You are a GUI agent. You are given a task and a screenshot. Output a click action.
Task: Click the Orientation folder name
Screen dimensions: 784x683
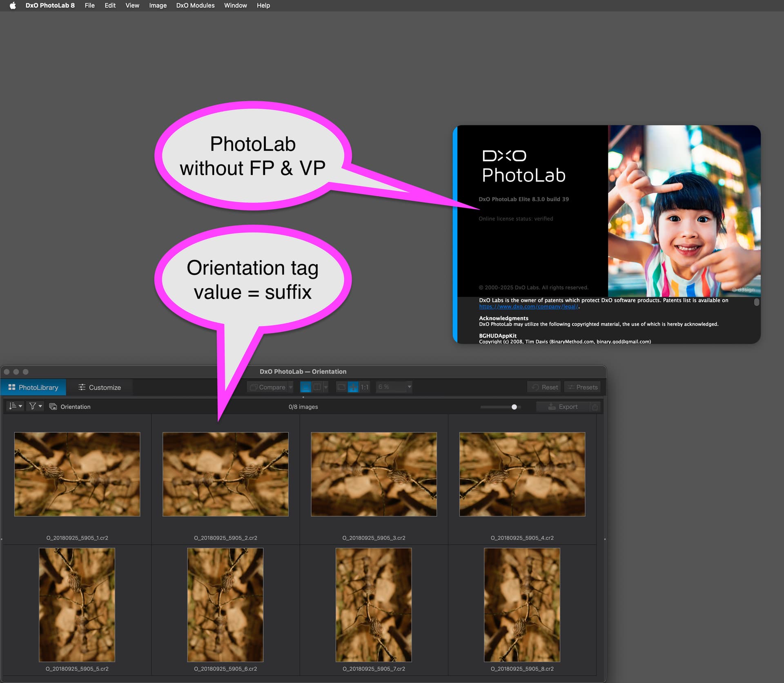76,407
